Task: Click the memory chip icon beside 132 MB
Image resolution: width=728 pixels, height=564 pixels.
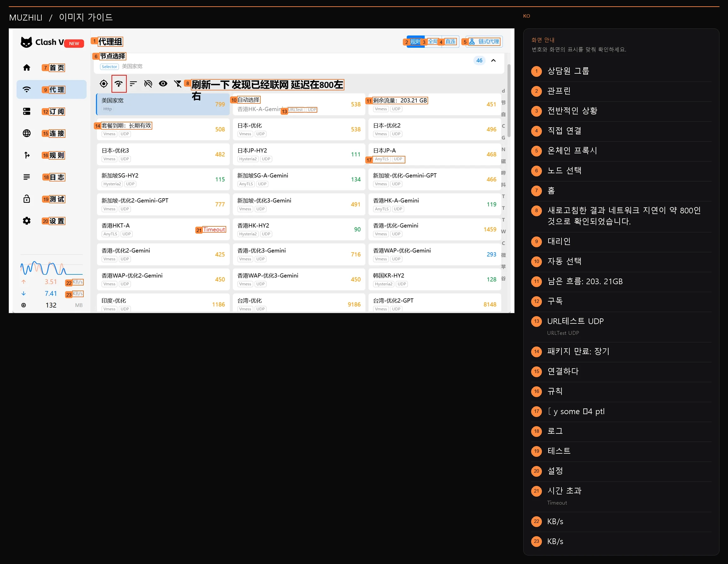Action: coord(24,305)
